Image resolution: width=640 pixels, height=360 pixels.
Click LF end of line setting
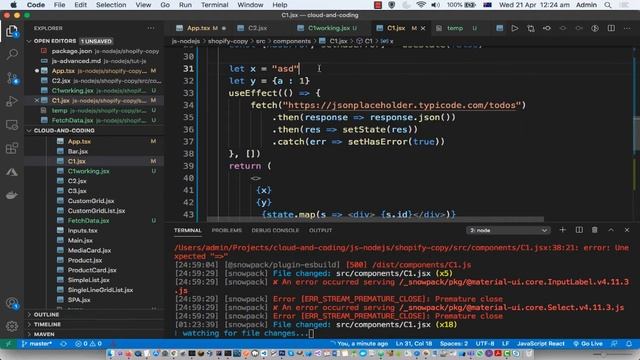coord(505,344)
